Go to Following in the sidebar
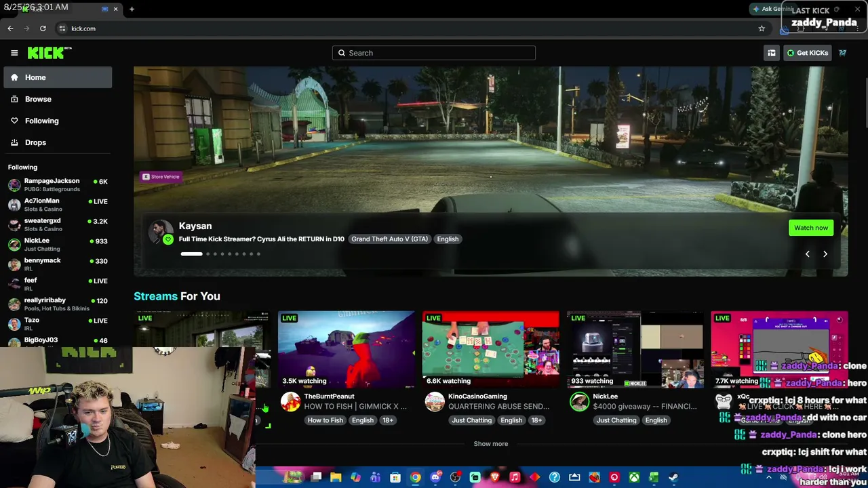The width and height of the screenshot is (868, 488). pos(58,121)
